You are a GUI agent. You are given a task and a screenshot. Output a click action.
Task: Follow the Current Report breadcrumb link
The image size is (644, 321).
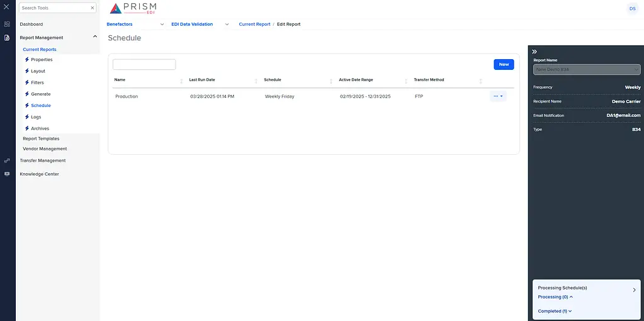[255, 24]
